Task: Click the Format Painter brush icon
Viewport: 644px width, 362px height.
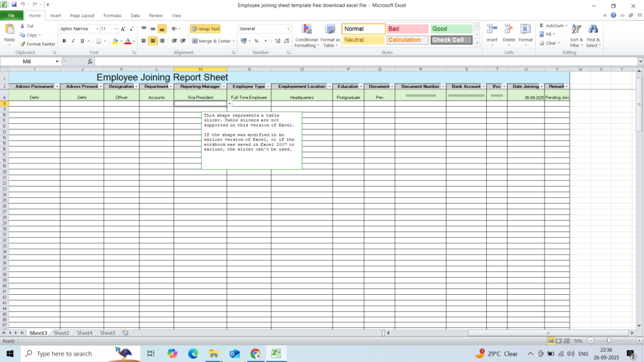Action: click(x=23, y=44)
